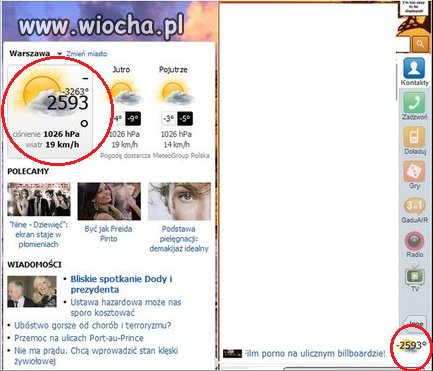This screenshot has height=371, width=433.
Task: Click the POLECAMY section heading
Action: 28,171
